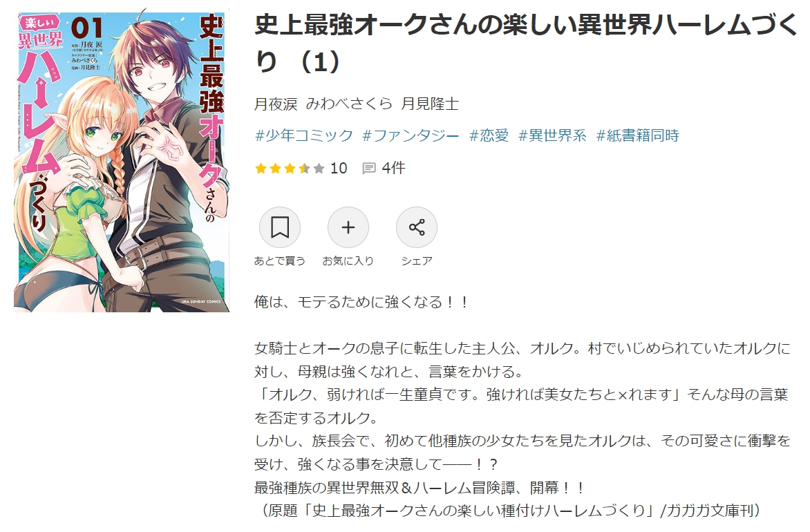Click the rating number 10
The width and height of the screenshot is (810, 532).
tap(339, 169)
